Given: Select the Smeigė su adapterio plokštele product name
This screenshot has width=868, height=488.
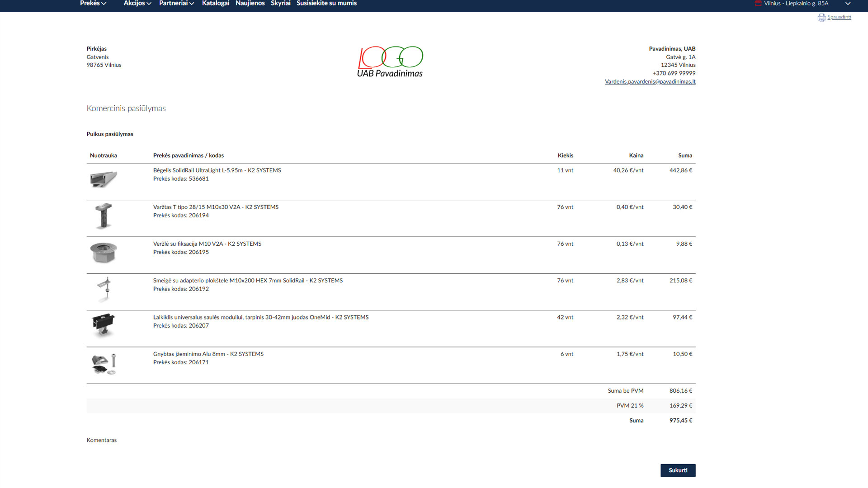Looking at the screenshot, I should pos(248,281).
